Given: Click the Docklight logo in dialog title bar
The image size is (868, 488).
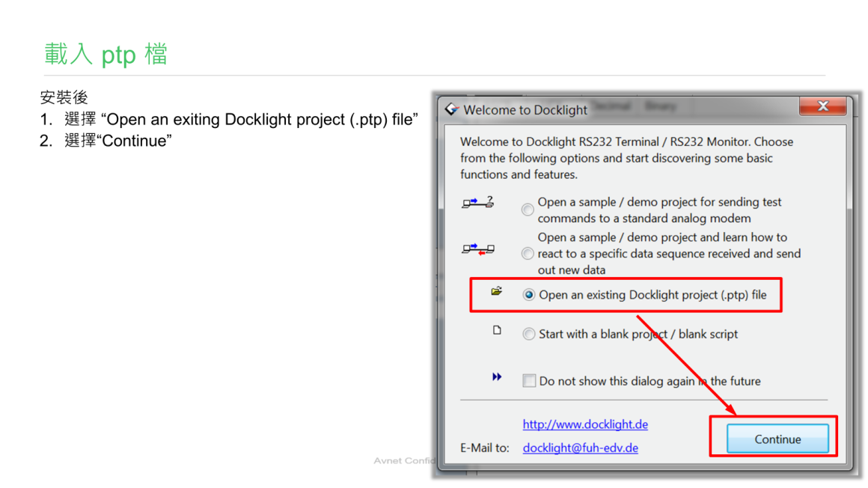Looking at the screenshot, I should (451, 109).
